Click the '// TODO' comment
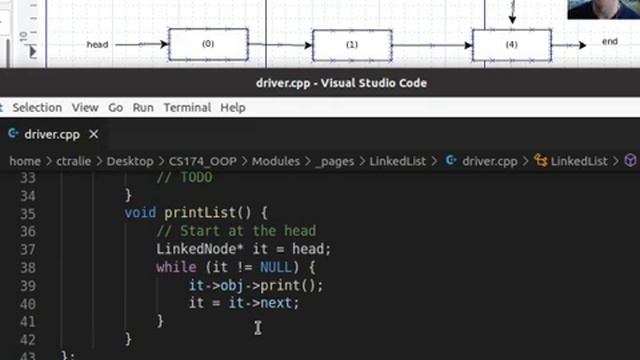The height and width of the screenshot is (360, 640). 184,177
